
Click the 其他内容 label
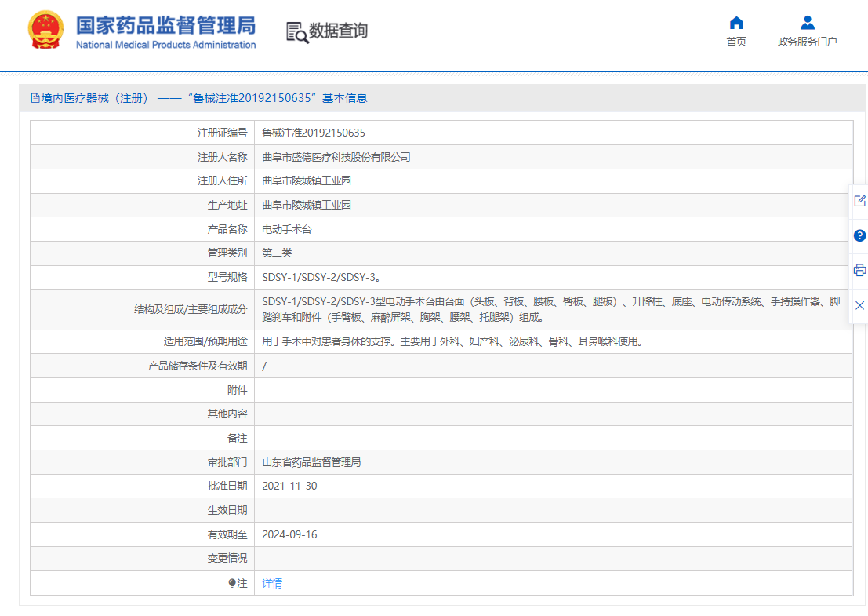(227, 414)
